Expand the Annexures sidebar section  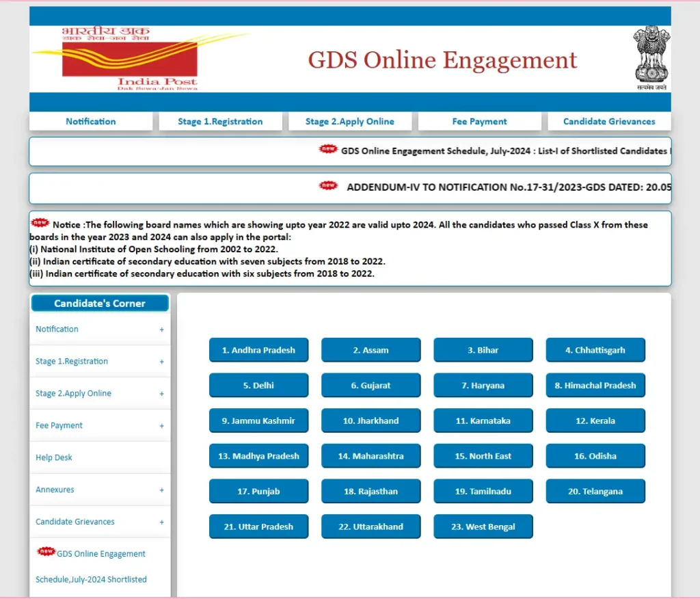161,490
